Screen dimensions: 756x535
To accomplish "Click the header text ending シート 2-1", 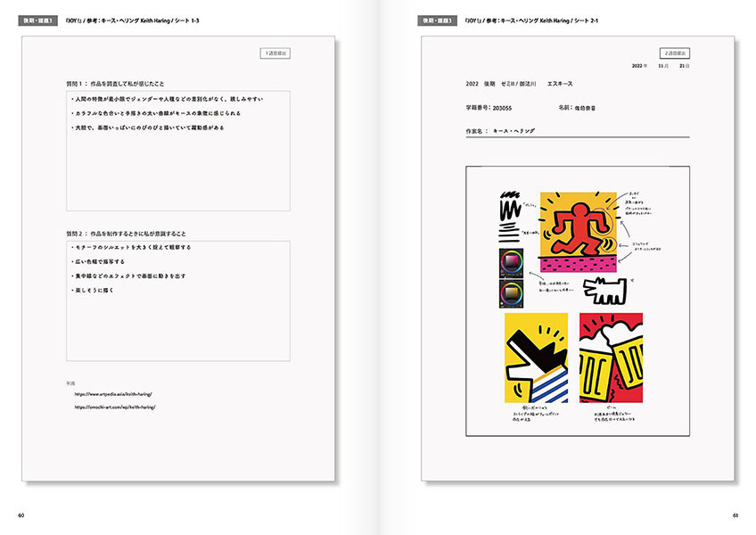I will (532, 21).
